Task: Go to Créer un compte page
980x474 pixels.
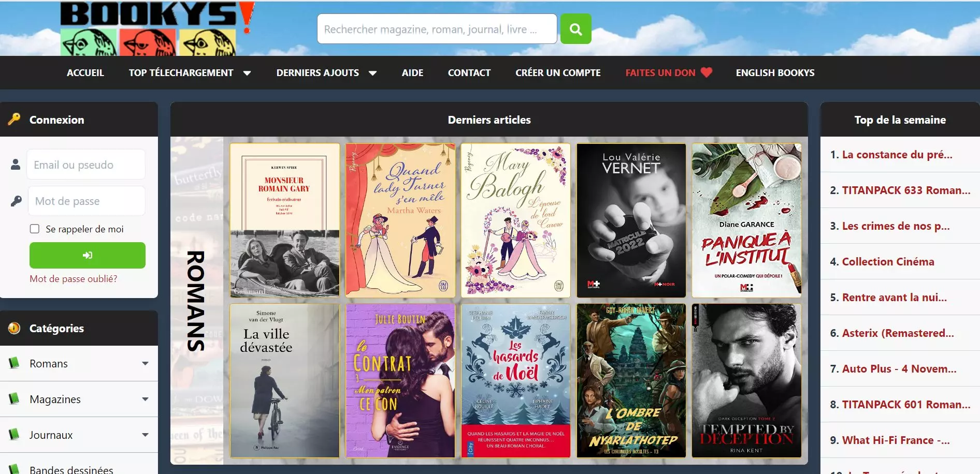Action: point(558,73)
